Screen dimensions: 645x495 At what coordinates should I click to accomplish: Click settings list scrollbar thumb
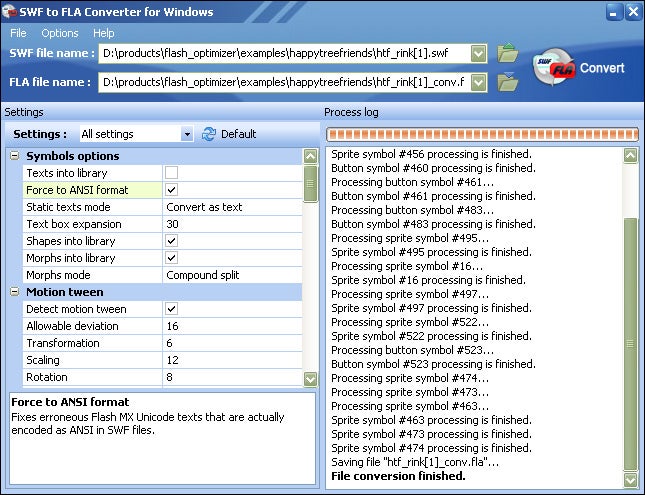click(310, 184)
